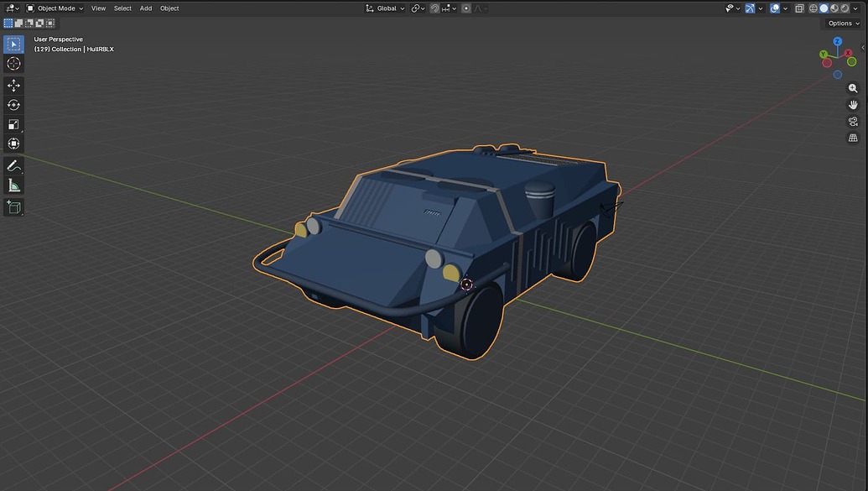Set selection mode to subtract selection
Image resolution: width=868 pixels, height=491 pixels.
[x=29, y=24]
